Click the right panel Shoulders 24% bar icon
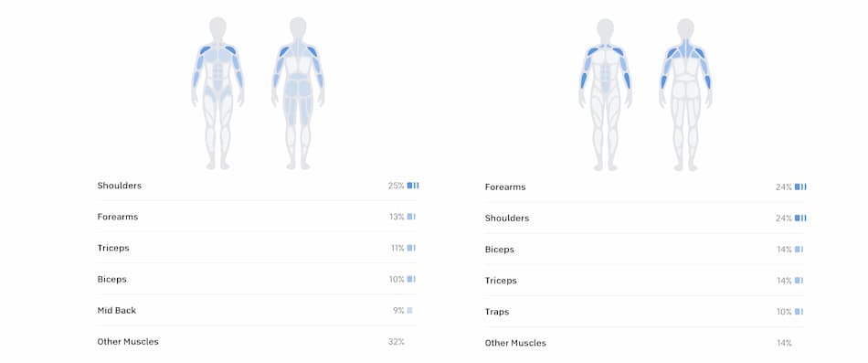Screen dimensions: 868x363 [x=800, y=218]
